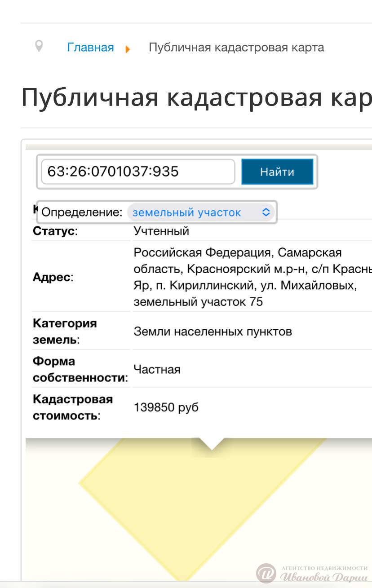Viewport: 372px width, 588px height.
Task: Click the Учтенный status value
Action: click(161, 231)
